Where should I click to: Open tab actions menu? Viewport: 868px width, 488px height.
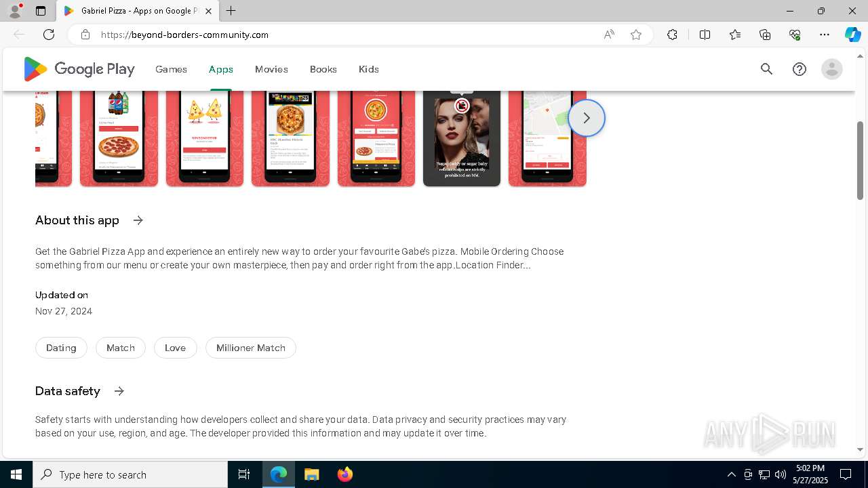tap(41, 11)
